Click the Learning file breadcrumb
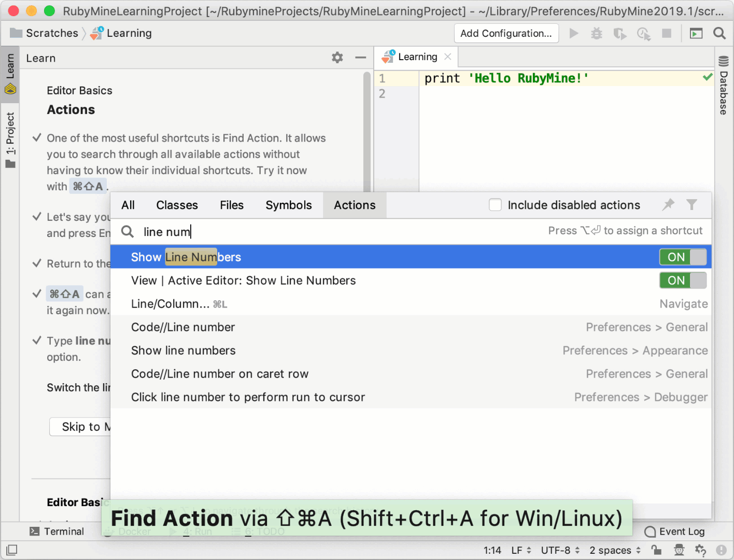 (x=121, y=33)
